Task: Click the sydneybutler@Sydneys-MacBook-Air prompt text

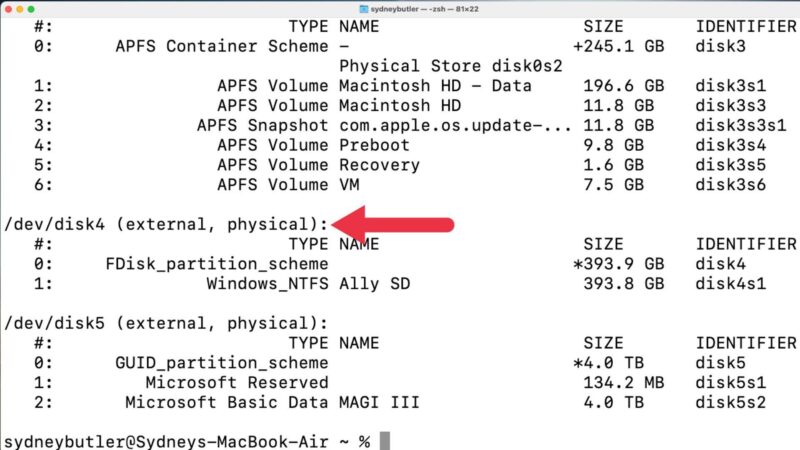Action: pos(169,441)
